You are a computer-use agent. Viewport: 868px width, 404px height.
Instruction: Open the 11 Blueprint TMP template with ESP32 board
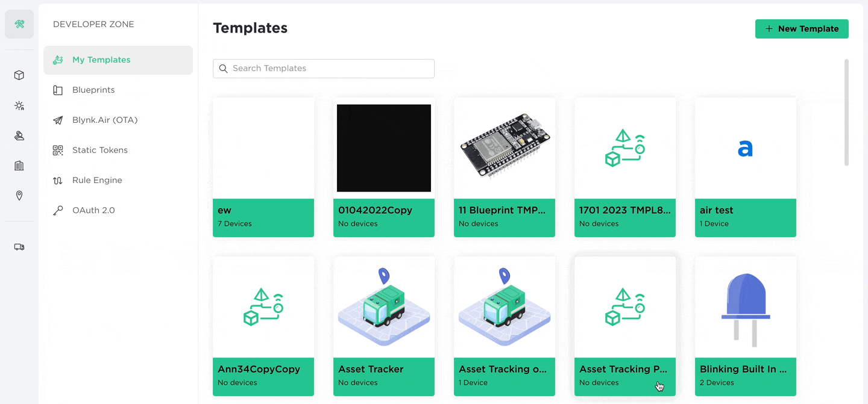tap(505, 167)
